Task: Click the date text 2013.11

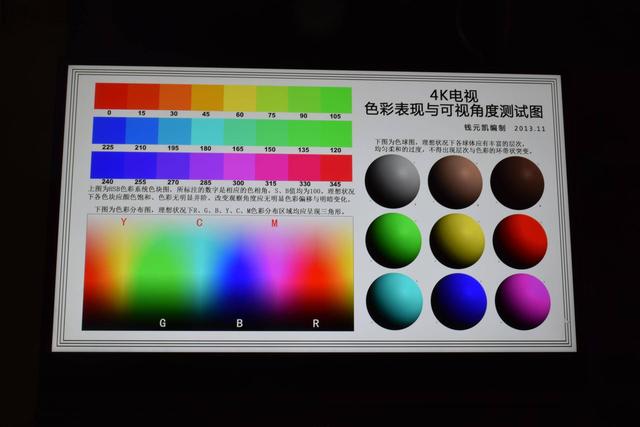Action: point(530,128)
